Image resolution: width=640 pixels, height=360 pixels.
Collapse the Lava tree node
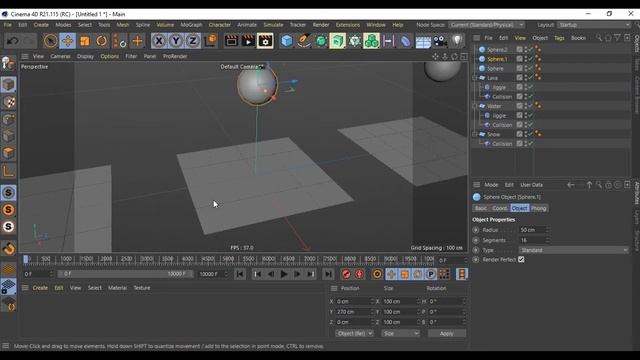pos(475,78)
